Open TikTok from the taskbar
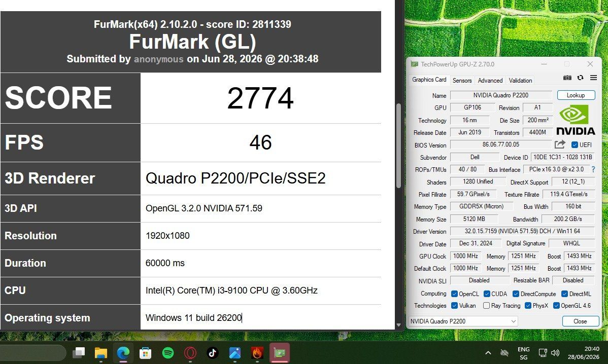The height and width of the screenshot is (364, 608). coord(213,353)
